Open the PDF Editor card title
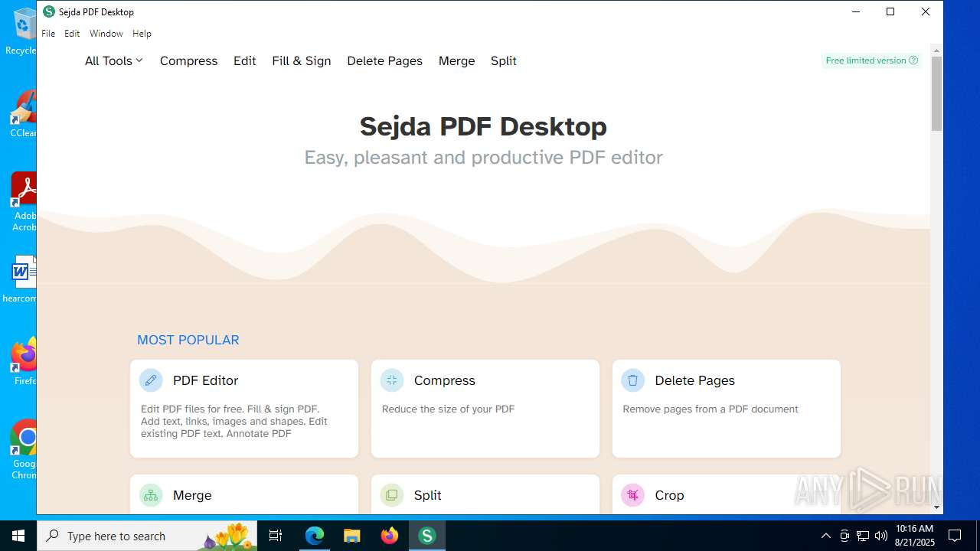The width and height of the screenshot is (980, 551). [205, 380]
